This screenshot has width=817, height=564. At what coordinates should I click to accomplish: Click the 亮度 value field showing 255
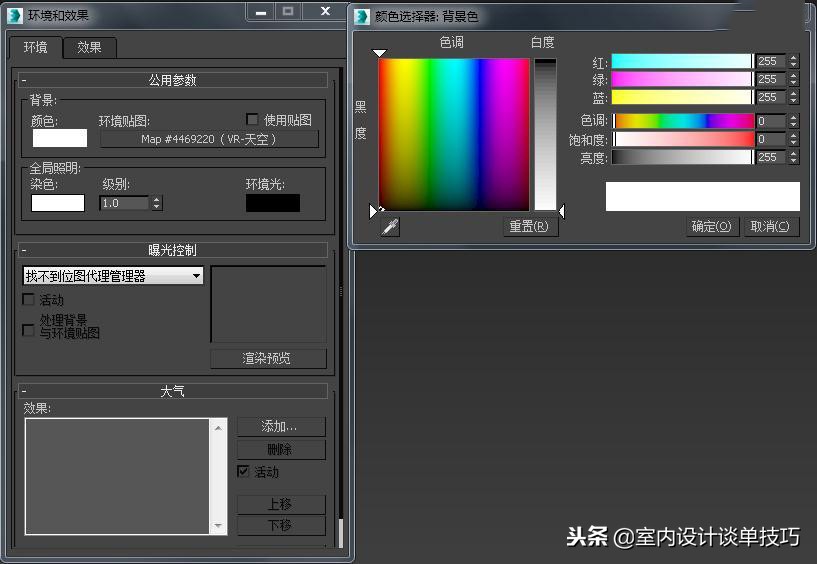[771, 157]
